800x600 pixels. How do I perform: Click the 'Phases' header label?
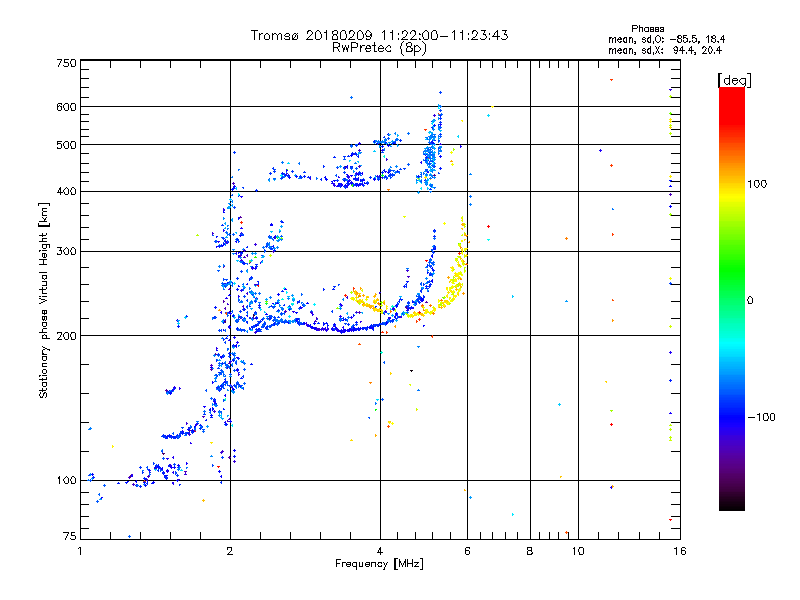647,29
